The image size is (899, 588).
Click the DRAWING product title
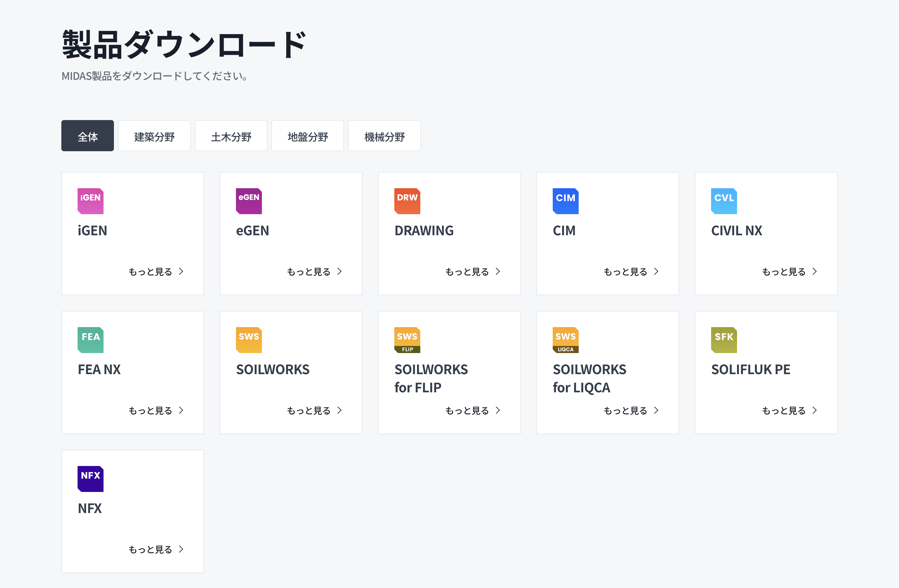(x=424, y=230)
